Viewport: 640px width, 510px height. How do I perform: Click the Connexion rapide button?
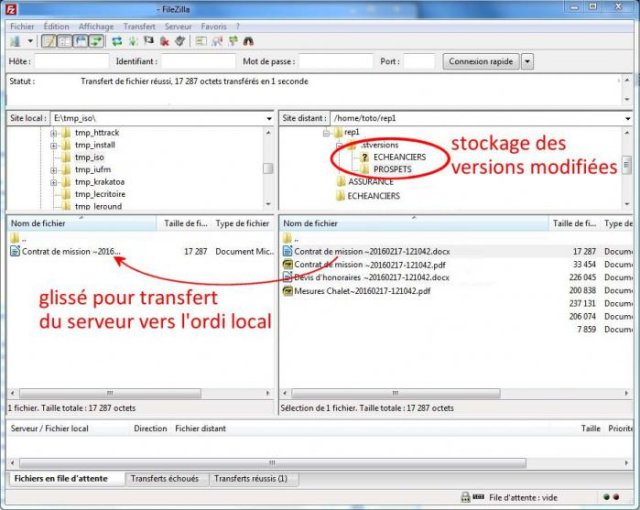pyautogui.click(x=481, y=62)
